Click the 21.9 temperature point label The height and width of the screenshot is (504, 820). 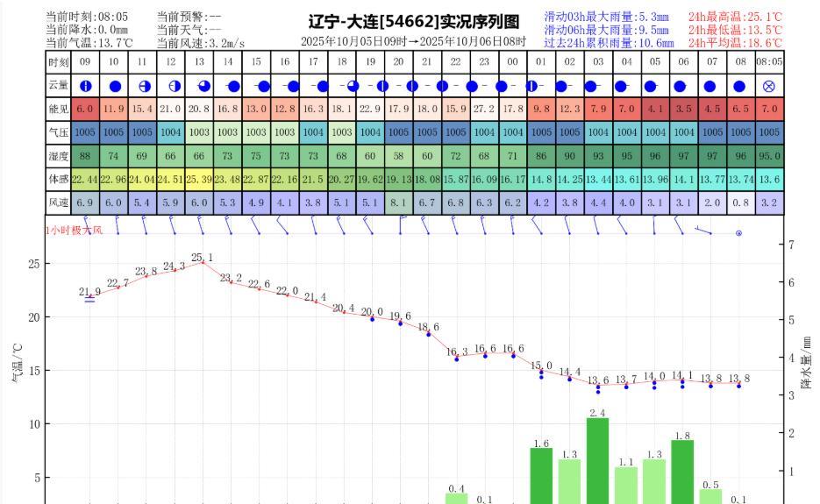pyautogui.click(x=90, y=291)
